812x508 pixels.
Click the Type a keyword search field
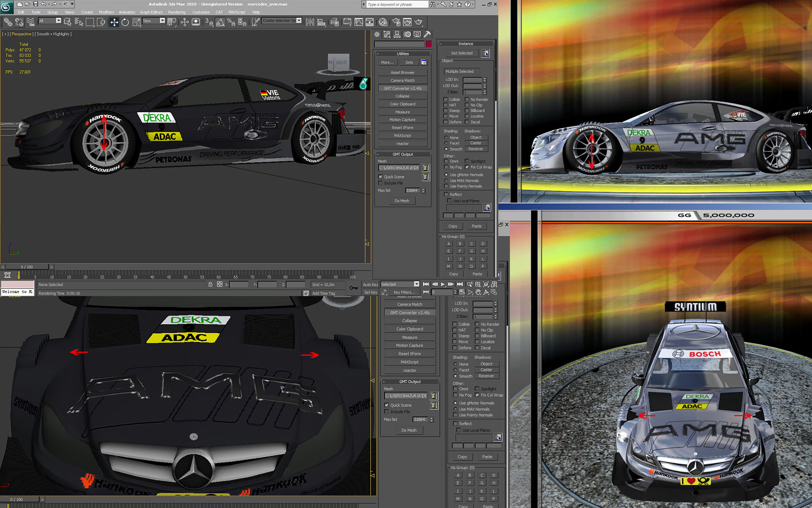tap(396, 4)
